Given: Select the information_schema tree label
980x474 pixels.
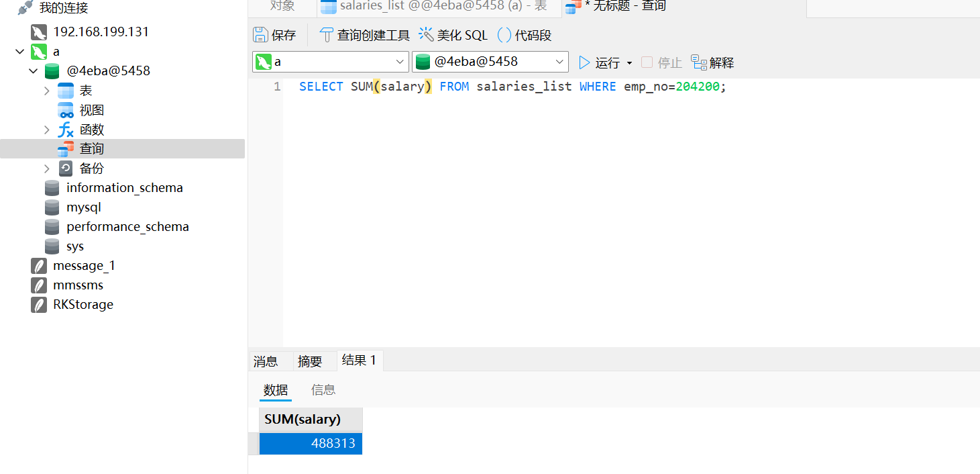Looking at the screenshot, I should (x=125, y=188).
